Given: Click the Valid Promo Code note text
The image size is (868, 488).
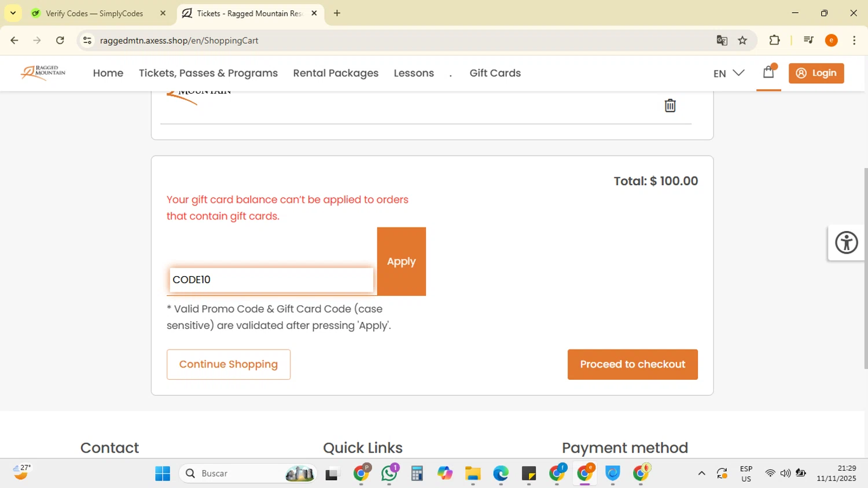Looking at the screenshot, I should pyautogui.click(x=279, y=317).
